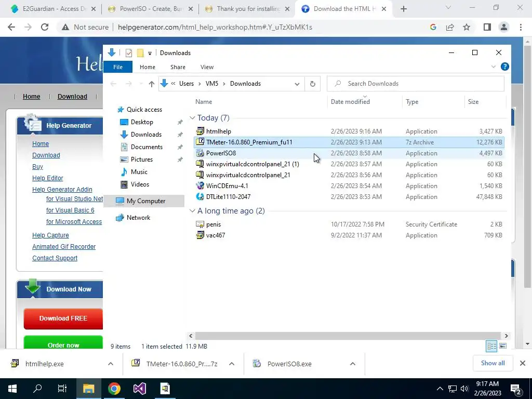Select the vac467 application file icon
532x399 pixels.
point(200,235)
